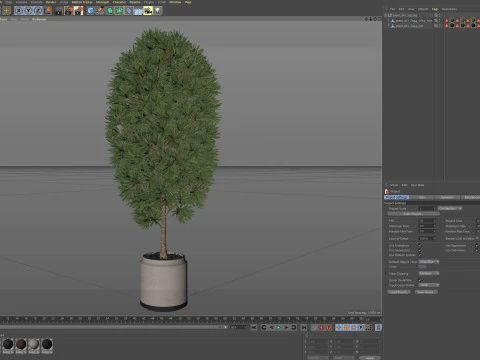
Task: Click the Level of Detail field
Action: click(x=427, y=239)
